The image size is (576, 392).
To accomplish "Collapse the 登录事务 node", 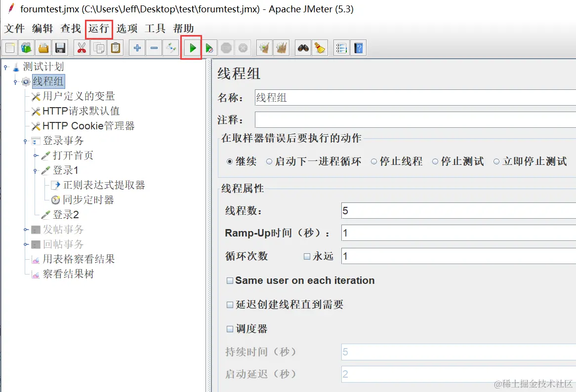I will (x=25, y=141).
